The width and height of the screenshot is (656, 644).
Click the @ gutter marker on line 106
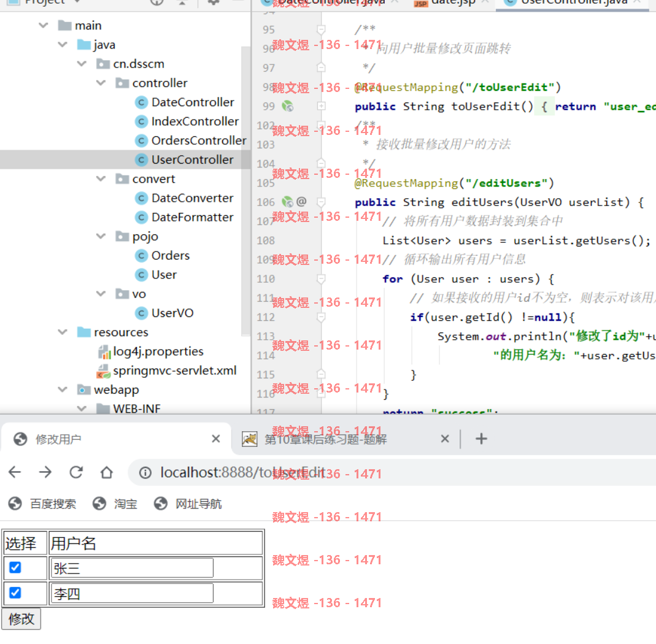coord(301,202)
